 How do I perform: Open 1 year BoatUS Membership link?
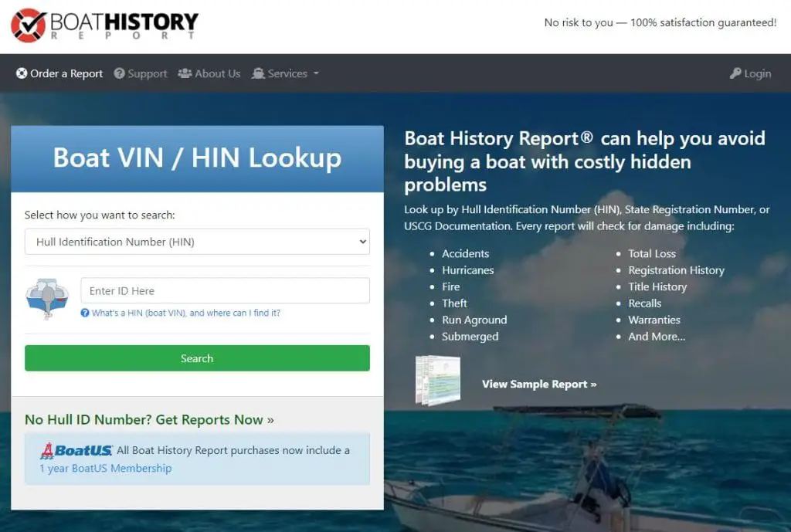tap(105, 469)
